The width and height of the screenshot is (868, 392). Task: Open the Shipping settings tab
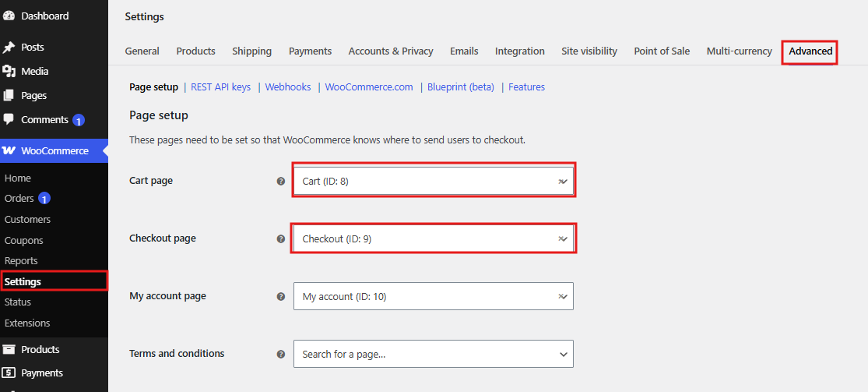tap(252, 51)
